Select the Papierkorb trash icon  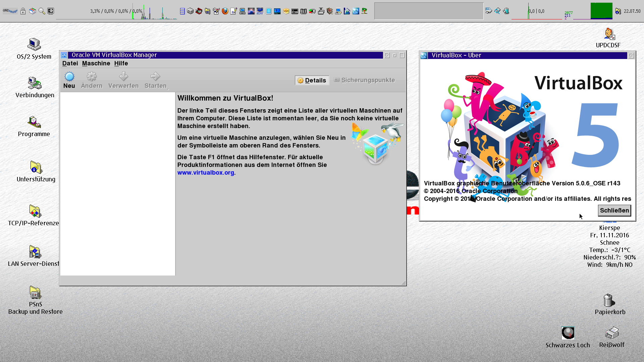click(610, 304)
